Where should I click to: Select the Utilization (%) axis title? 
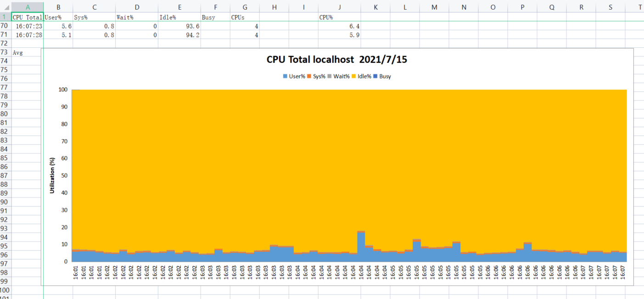click(x=52, y=175)
